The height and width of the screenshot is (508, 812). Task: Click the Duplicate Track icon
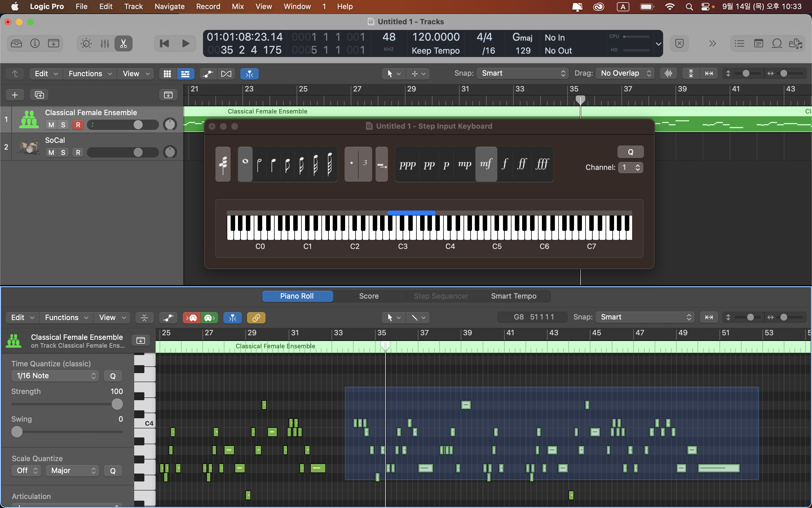pos(39,95)
